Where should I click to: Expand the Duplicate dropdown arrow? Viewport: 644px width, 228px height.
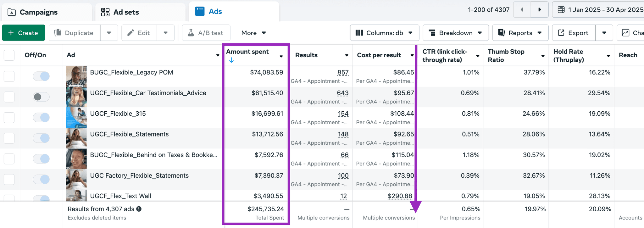pos(109,33)
